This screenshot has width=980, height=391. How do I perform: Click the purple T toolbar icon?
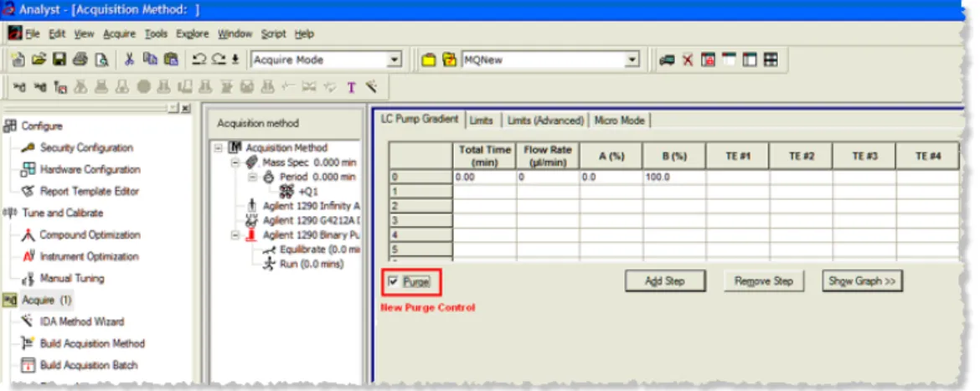[x=351, y=87]
